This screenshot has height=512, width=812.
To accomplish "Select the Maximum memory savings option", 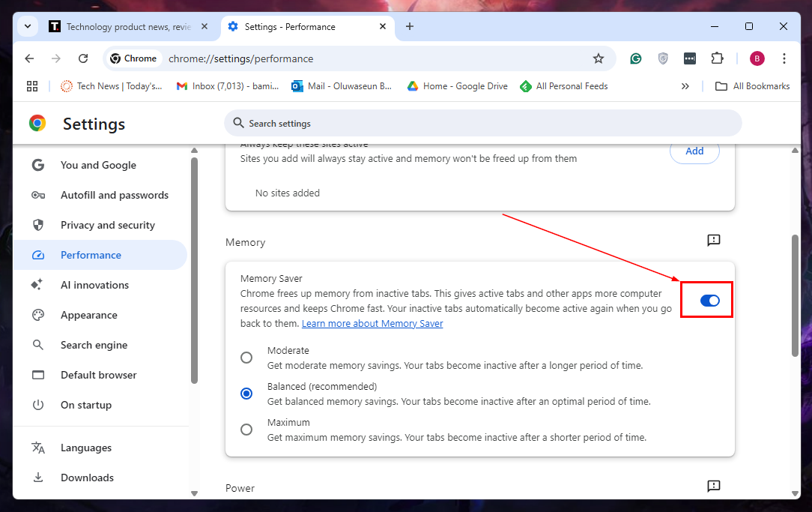I will [246, 430].
